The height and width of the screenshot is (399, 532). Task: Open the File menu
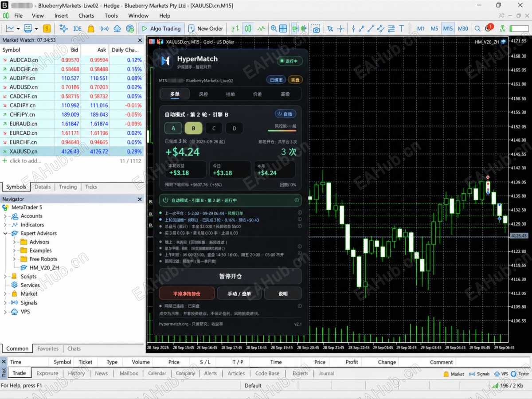click(x=18, y=16)
